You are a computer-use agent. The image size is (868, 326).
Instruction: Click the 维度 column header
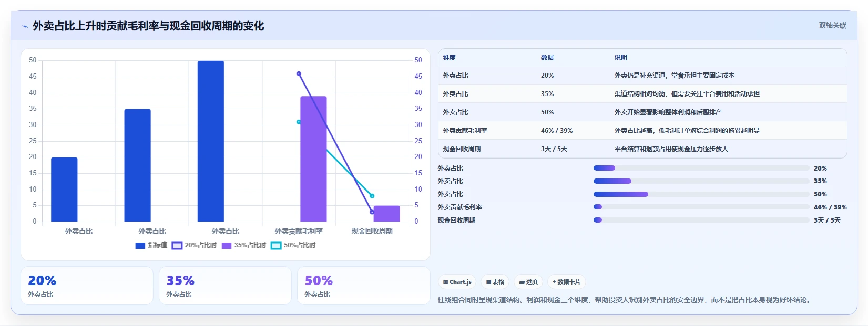point(449,58)
